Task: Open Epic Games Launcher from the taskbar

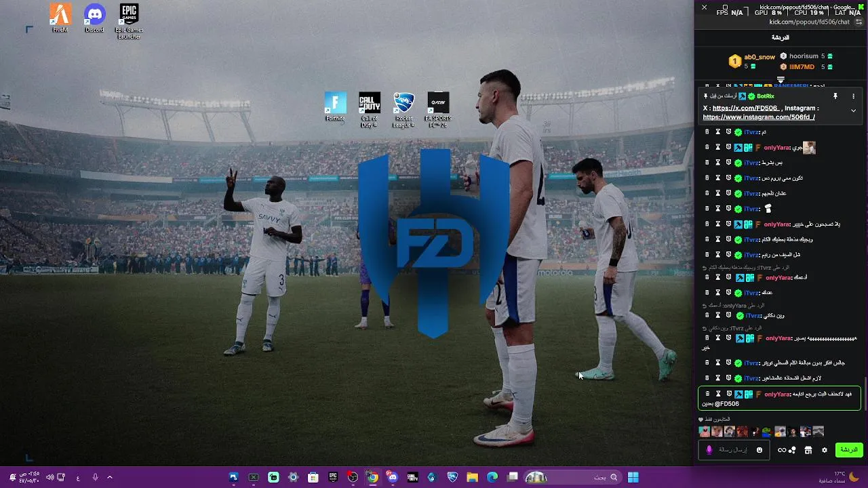Action: 333,477
